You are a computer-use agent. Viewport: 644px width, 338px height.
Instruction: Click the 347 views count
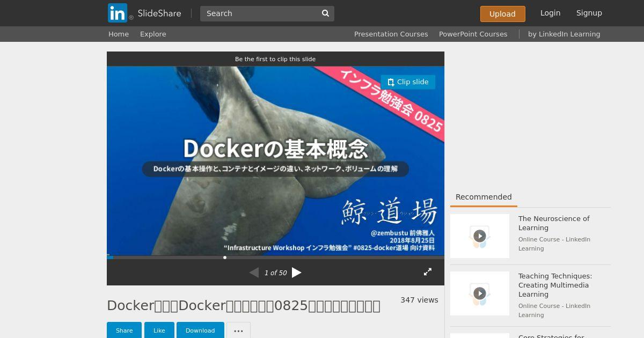click(419, 300)
